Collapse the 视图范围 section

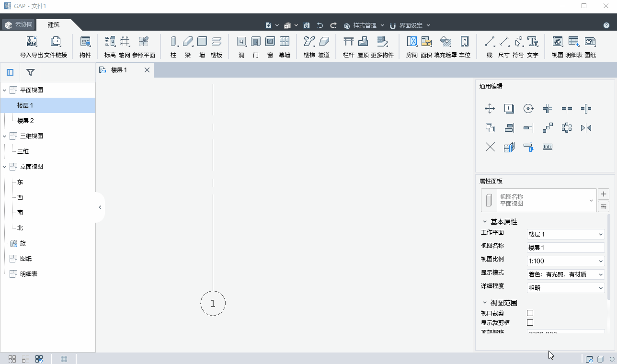(x=484, y=303)
